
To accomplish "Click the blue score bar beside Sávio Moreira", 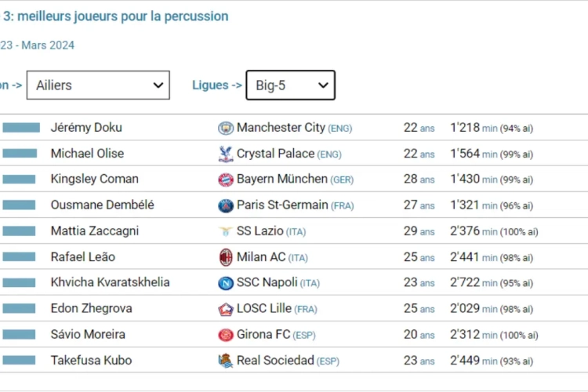I will click(x=19, y=334).
